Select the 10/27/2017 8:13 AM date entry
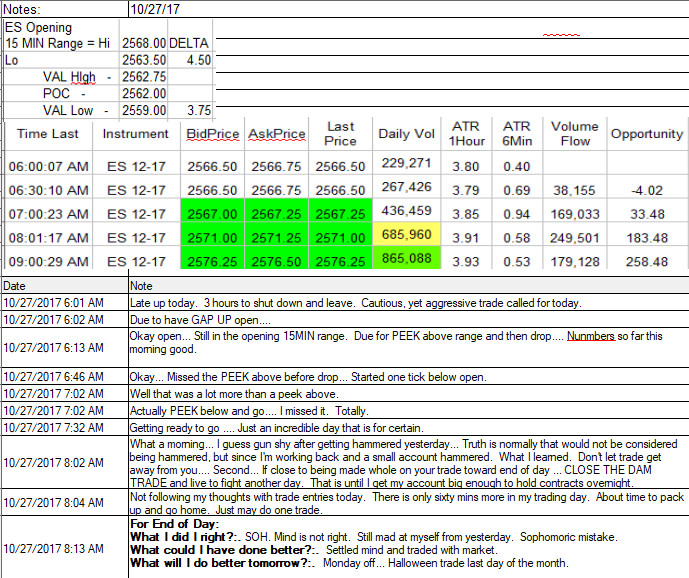This screenshot has width=689, height=578. [x=54, y=549]
